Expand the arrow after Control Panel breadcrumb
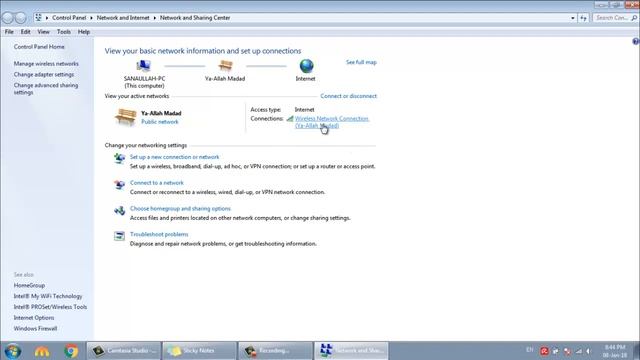 pos(91,18)
